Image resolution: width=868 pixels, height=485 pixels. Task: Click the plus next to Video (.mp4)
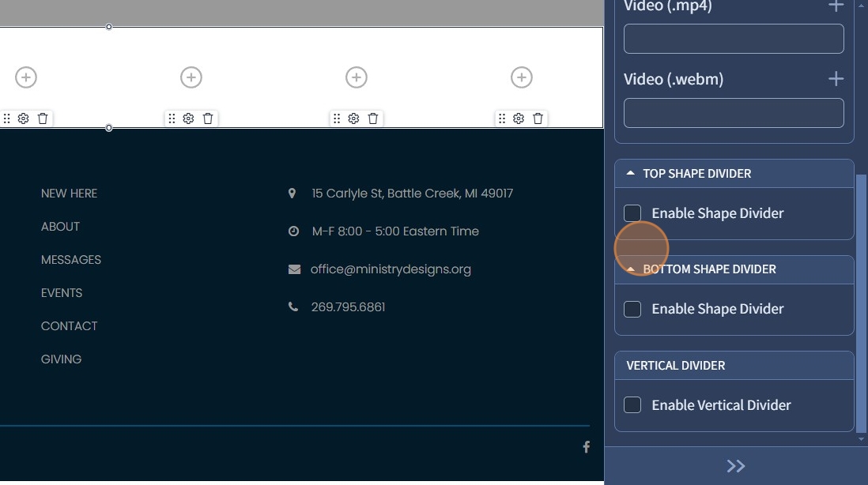click(836, 6)
